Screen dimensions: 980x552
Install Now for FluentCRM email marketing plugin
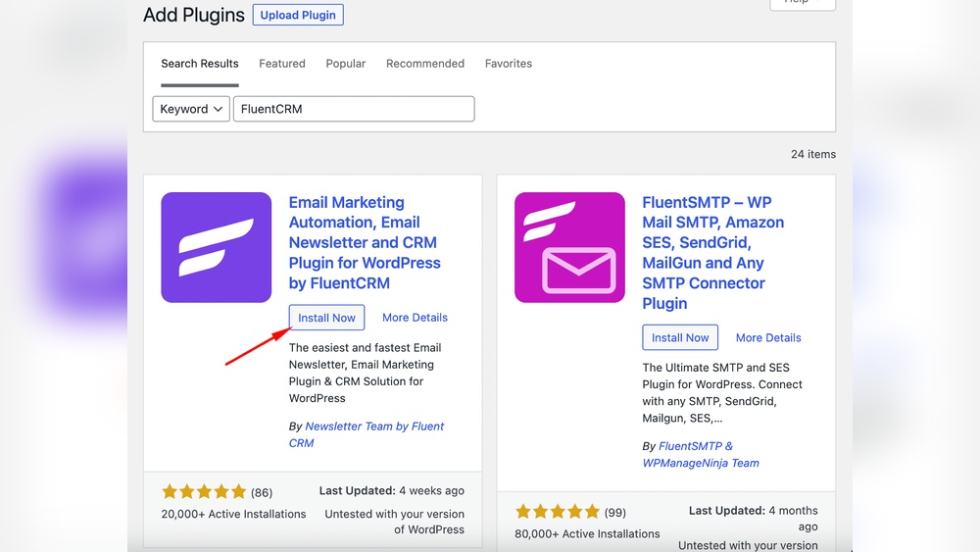[326, 318]
